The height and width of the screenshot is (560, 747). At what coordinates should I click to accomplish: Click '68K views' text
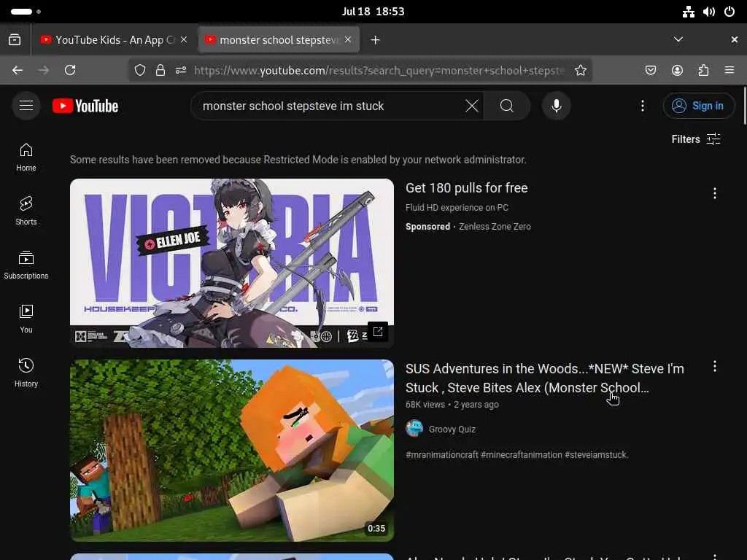tap(425, 405)
